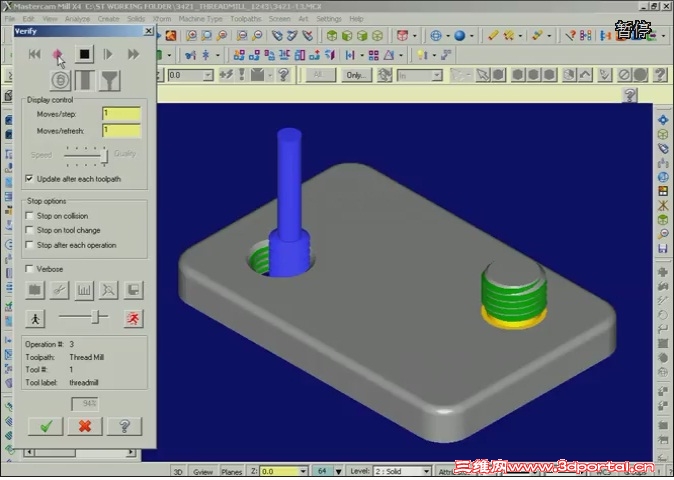This screenshot has height=480, width=674.
Task: Open dropdown arrow beside red cube icon
Action: click(x=415, y=36)
